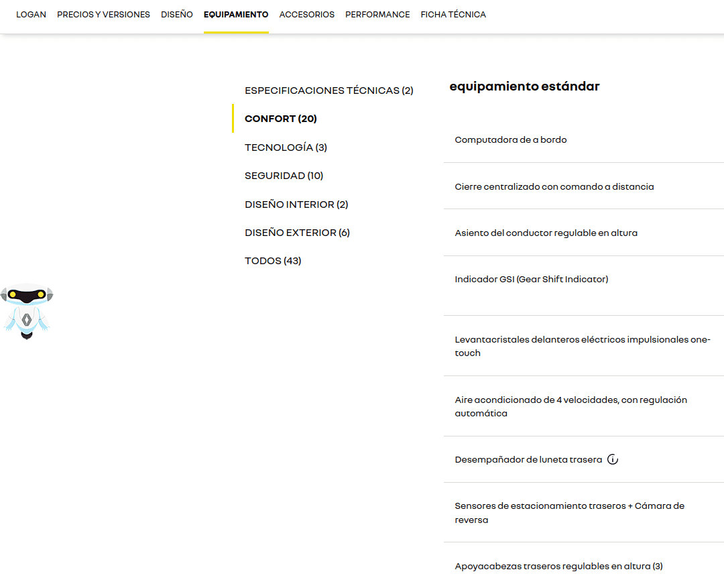Switch to the DISEÑO tab
724x588 pixels.
tap(176, 15)
